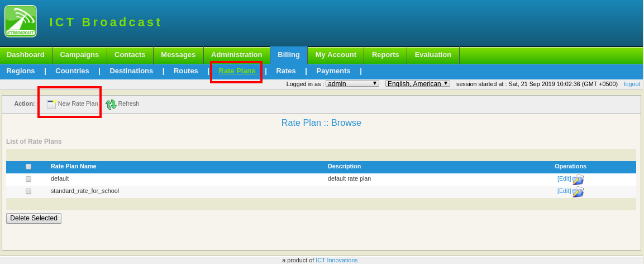
Task: Select the Rate Plans submenu item
Action: (x=237, y=71)
